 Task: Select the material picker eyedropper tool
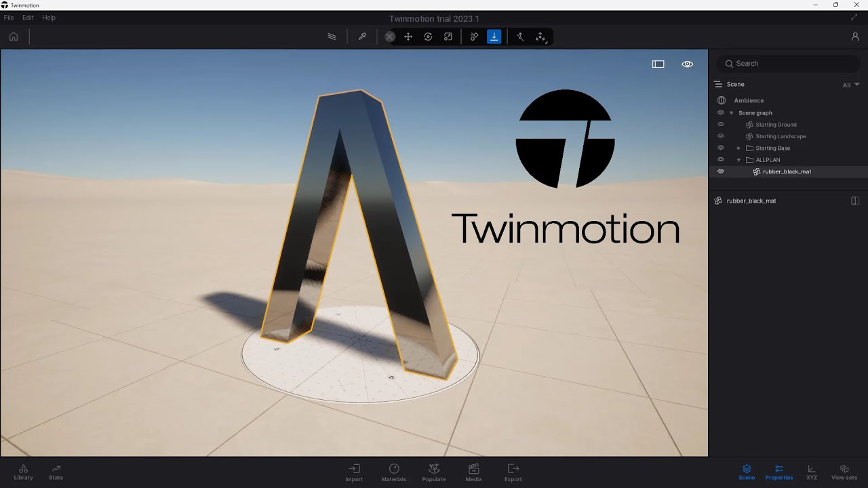362,37
